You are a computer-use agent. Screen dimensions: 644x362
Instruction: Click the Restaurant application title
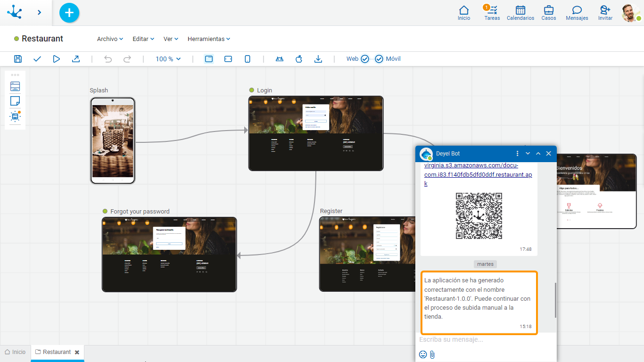[42, 39]
